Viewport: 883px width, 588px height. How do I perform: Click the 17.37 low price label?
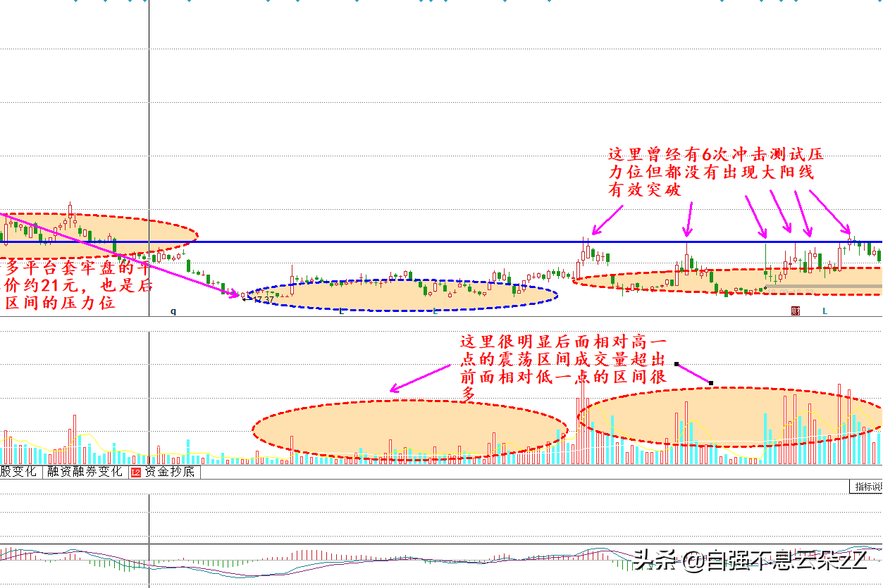(263, 300)
